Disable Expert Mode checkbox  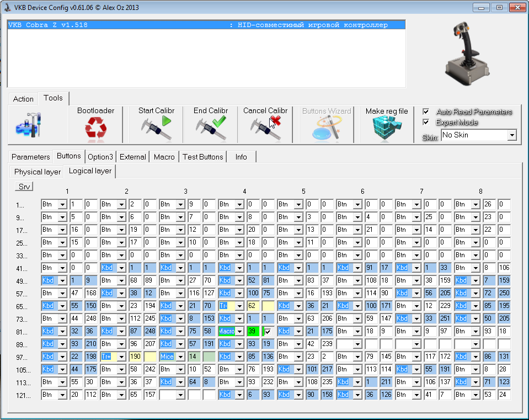point(426,122)
